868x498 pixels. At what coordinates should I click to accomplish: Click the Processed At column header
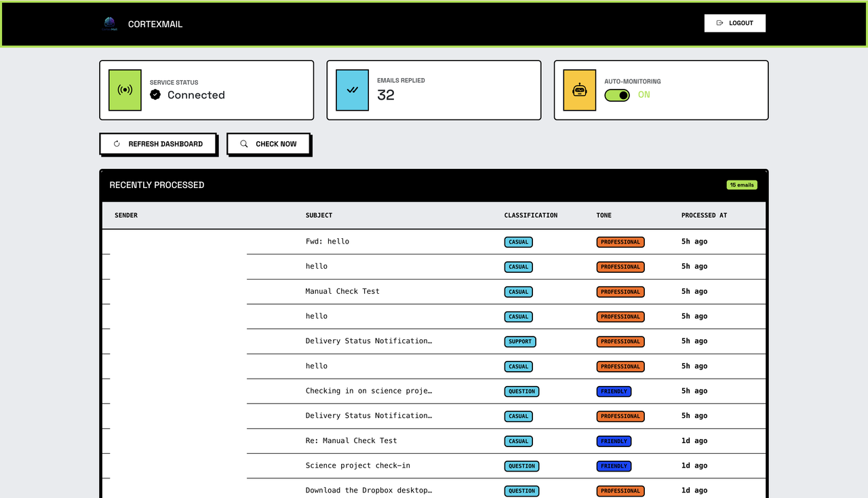704,215
